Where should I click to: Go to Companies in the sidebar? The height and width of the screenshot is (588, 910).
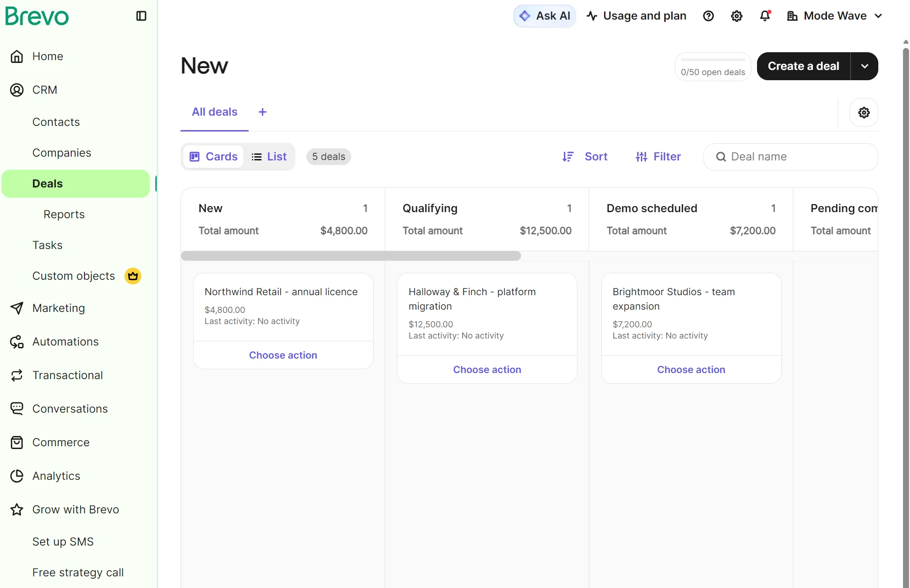click(62, 153)
